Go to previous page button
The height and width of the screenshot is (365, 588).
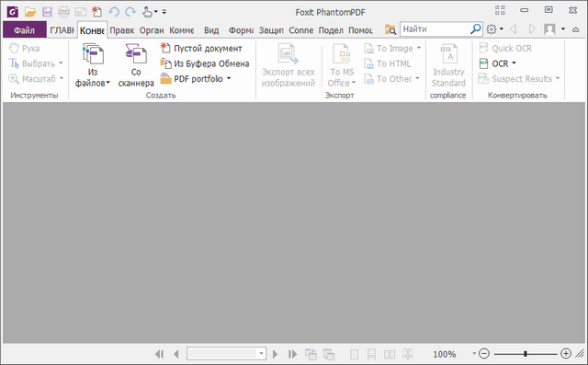(x=175, y=354)
